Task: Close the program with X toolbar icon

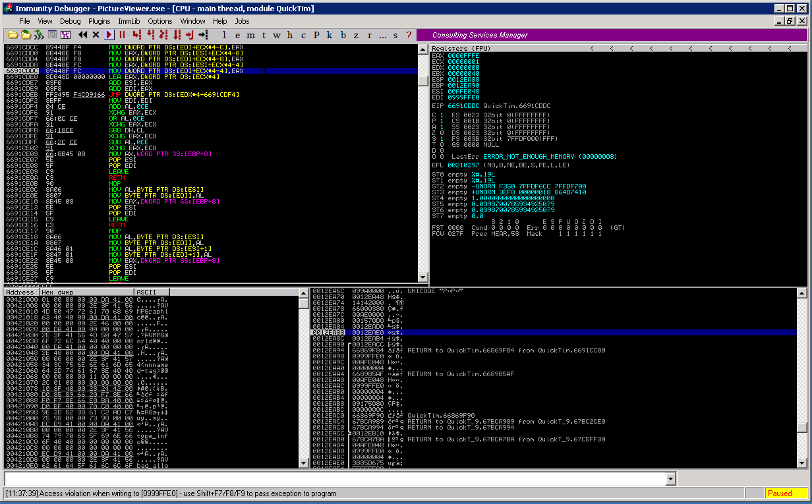Action: pyautogui.click(x=96, y=34)
